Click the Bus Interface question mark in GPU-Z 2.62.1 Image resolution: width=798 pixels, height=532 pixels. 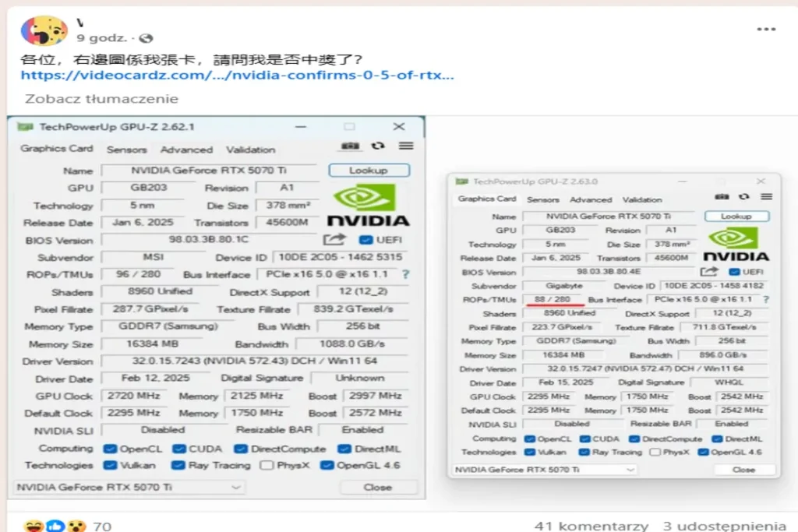pyautogui.click(x=405, y=274)
